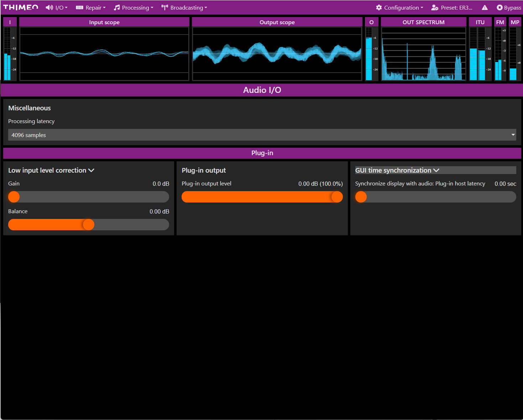The image size is (523, 420).
Task: Click the 0.00 dB (100.0%) output value
Action: [x=320, y=184]
